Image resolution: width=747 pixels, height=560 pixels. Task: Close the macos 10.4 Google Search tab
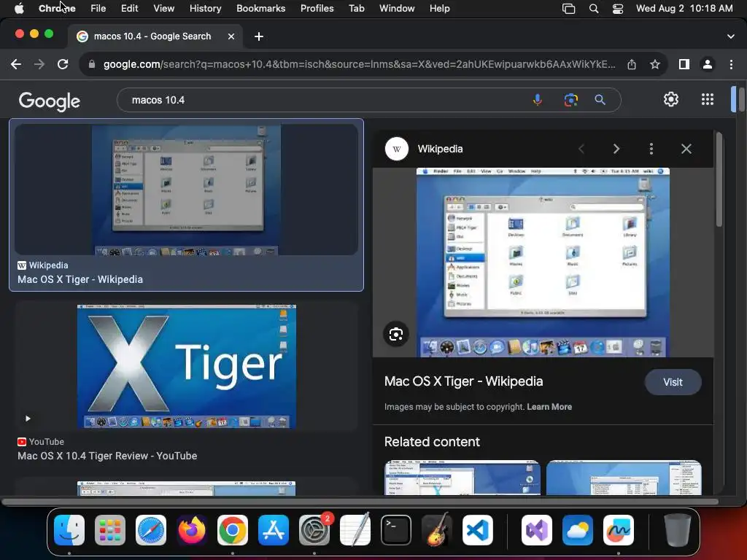[x=231, y=36]
